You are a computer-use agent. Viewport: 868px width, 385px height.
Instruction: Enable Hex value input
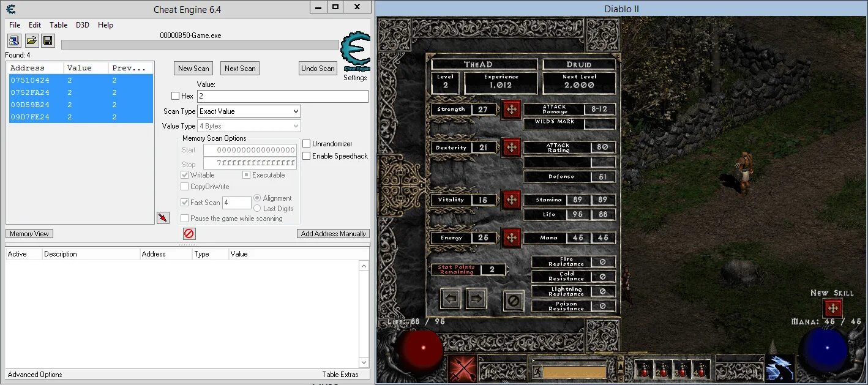click(175, 95)
